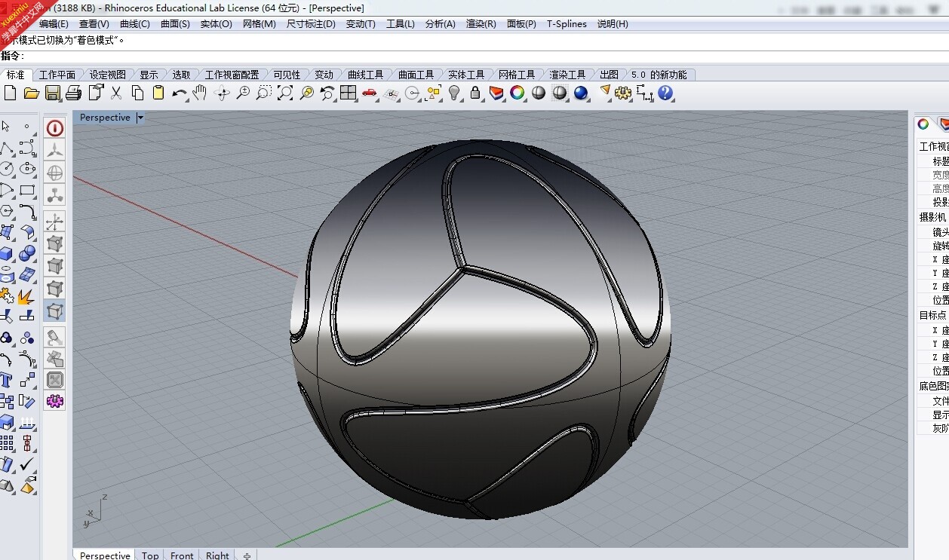Switch to the 实体工具 toolbar tab

click(466, 75)
